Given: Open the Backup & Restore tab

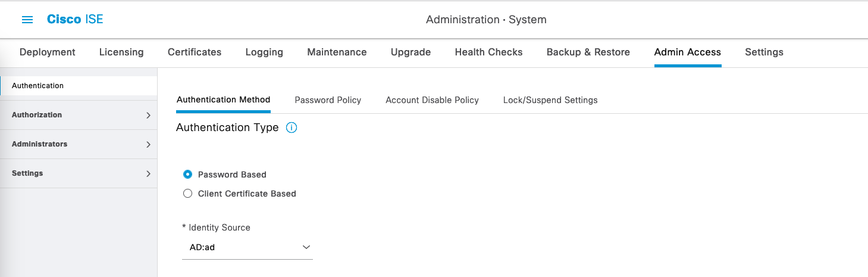Looking at the screenshot, I should click(x=588, y=52).
